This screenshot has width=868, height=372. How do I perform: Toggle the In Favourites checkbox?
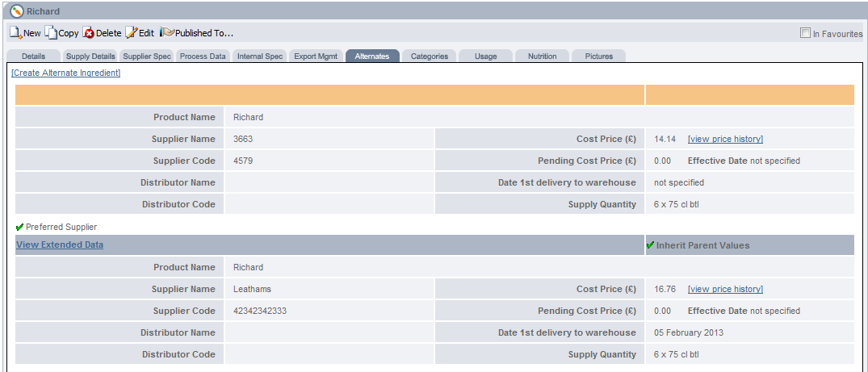tap(805, 33)
